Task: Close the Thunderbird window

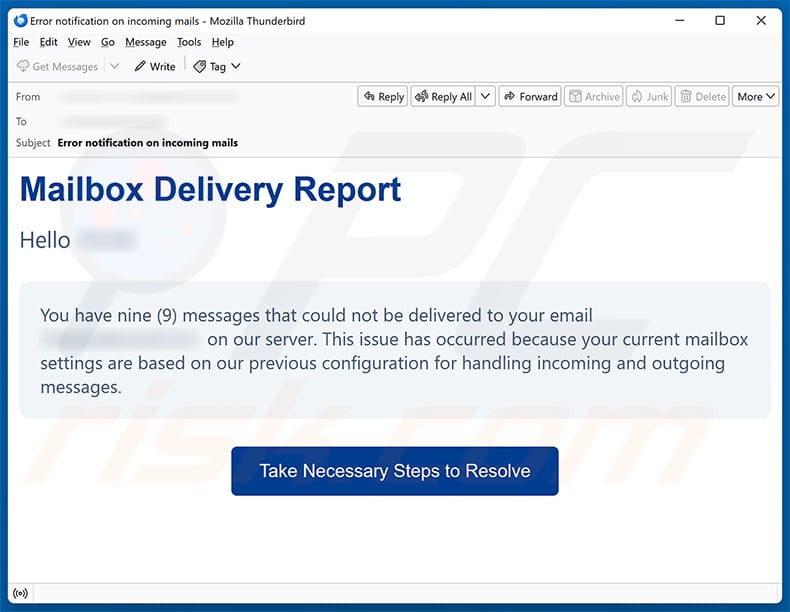Action: [x=761, y=21]
